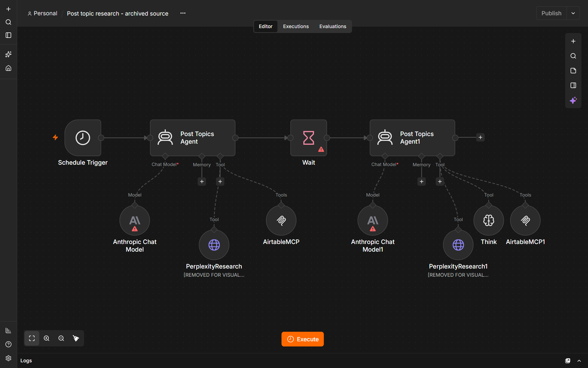Click the PerplexityResearch globe node
Image resolution: width=588 pixels, height=368 pixels.
[214, 245]
